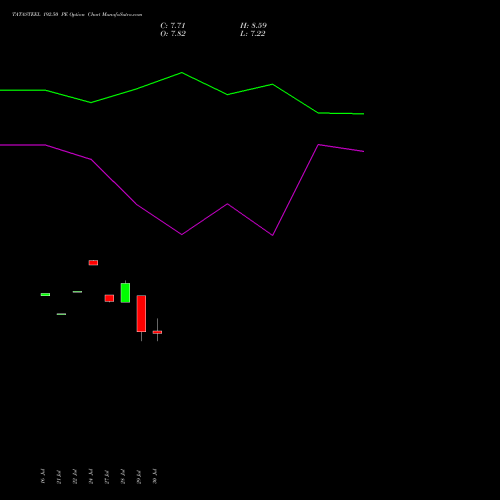The height and width of the screenshot is (500, 500).
Task: Select the close value C: 7.71
Action: click(173, 26)
